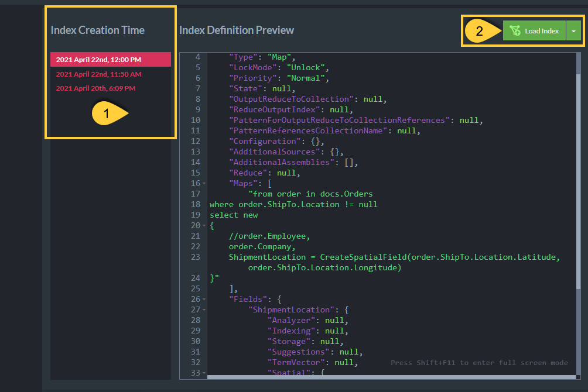Click the "from order in docs.Orders" text
Screen dimensions: 588x392
[313, 194]
